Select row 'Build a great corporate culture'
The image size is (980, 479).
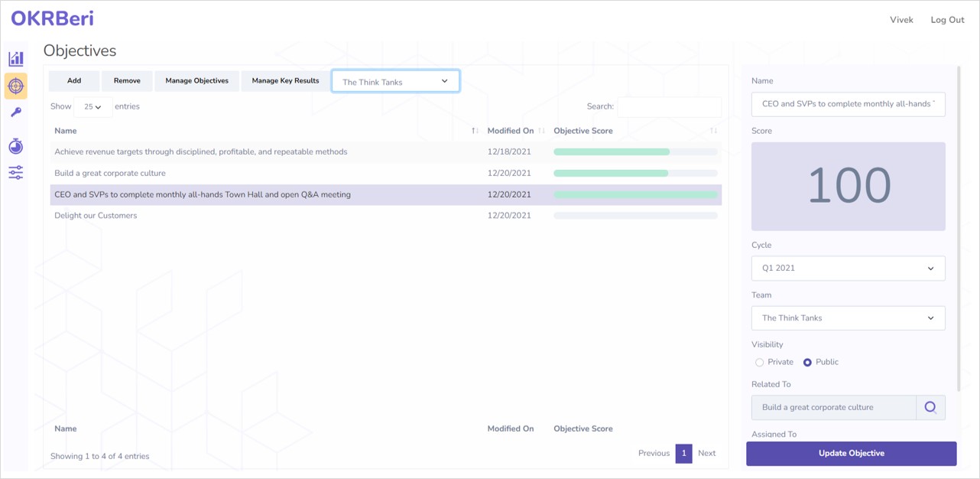click(x=386, y=174)
